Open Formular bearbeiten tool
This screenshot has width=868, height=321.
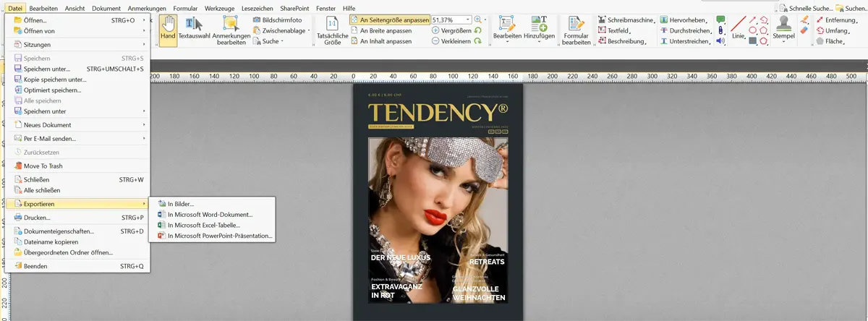tap(576, 30)
